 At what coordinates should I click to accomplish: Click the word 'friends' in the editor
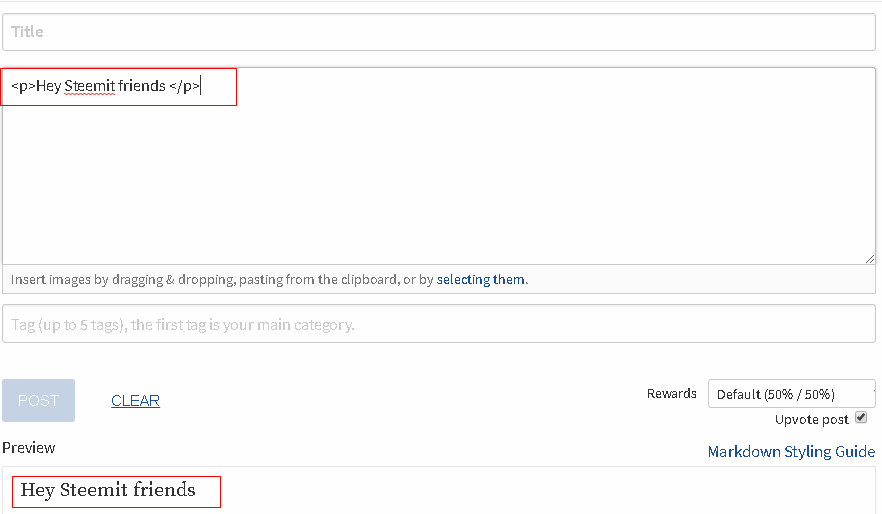click(x=142, y=86)
